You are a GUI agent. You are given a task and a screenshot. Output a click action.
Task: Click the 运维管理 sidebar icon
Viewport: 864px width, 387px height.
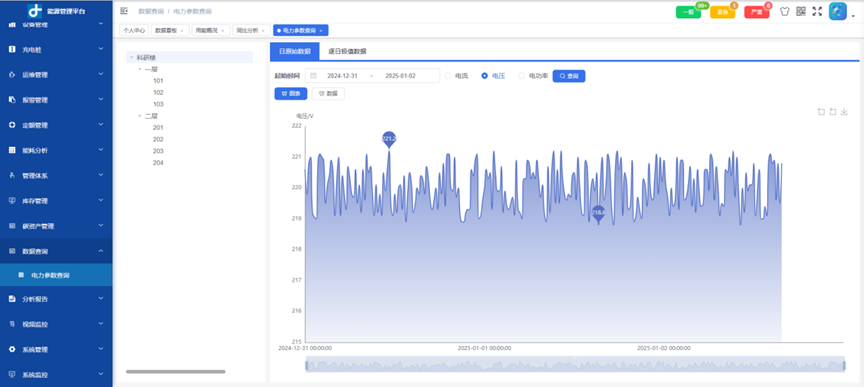[x=12, y=74]
